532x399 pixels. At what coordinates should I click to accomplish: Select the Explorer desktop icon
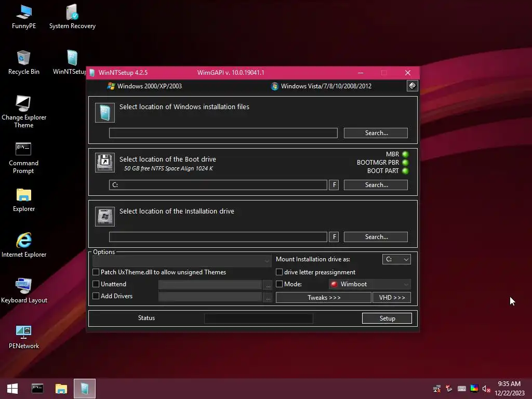tap(24, 200)
